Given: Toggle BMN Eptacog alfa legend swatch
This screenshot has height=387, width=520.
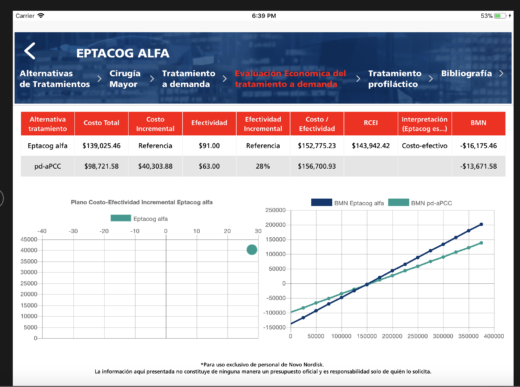Looking at the screenshot, I should pyautogui.click(x=321, y=202).
